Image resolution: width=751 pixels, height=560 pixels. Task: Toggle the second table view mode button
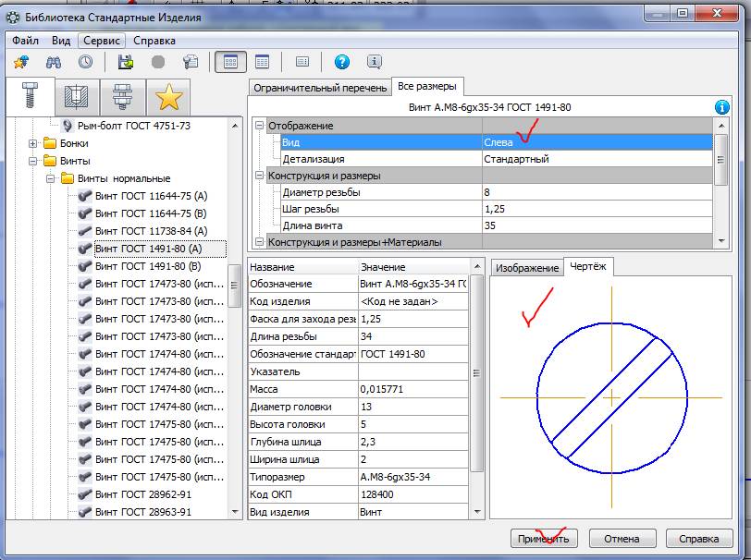(x=262, y=62)
